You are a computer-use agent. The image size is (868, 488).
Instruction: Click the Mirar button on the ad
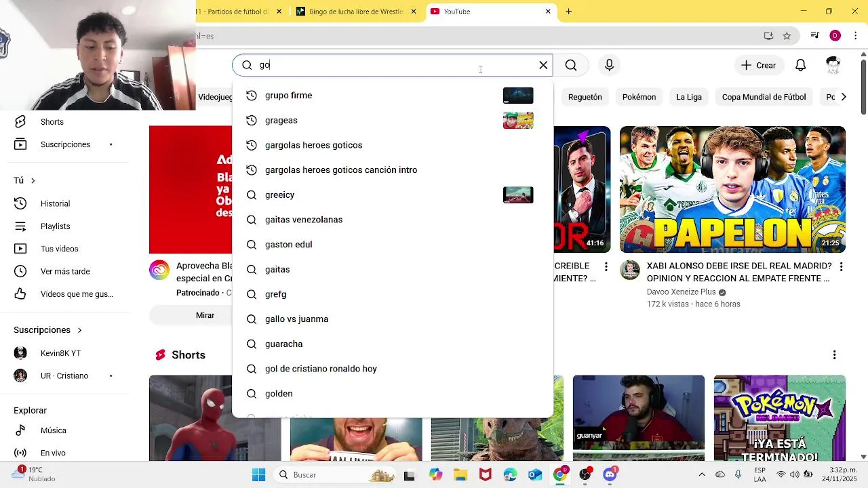point(205,315)
